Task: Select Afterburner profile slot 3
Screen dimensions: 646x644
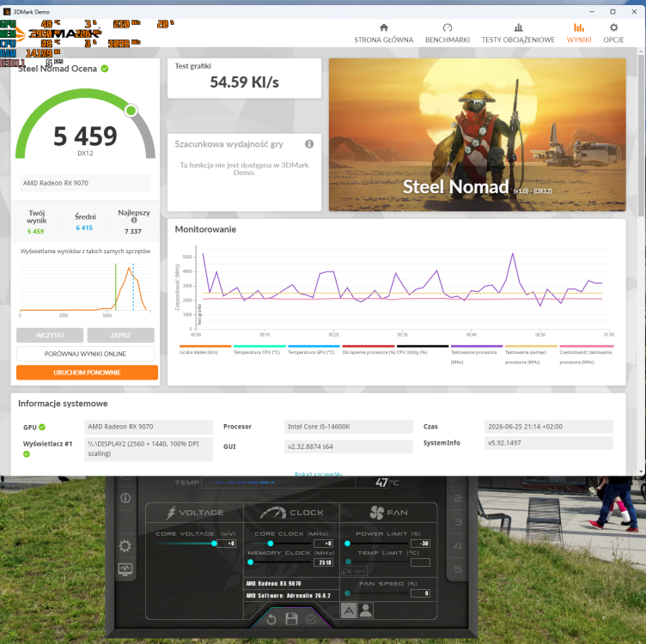Action: pyautogui.click(x=458, y=522)
